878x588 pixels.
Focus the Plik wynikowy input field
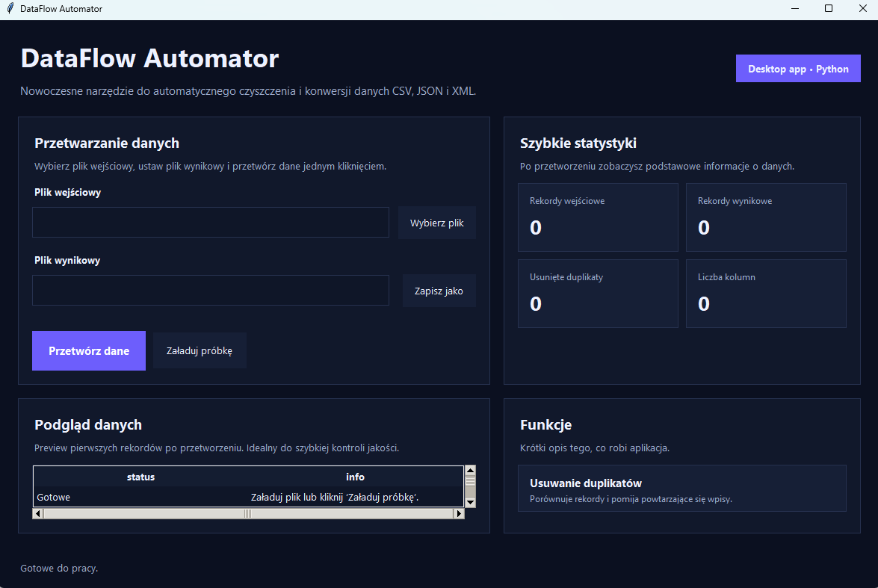pos(211,290)
